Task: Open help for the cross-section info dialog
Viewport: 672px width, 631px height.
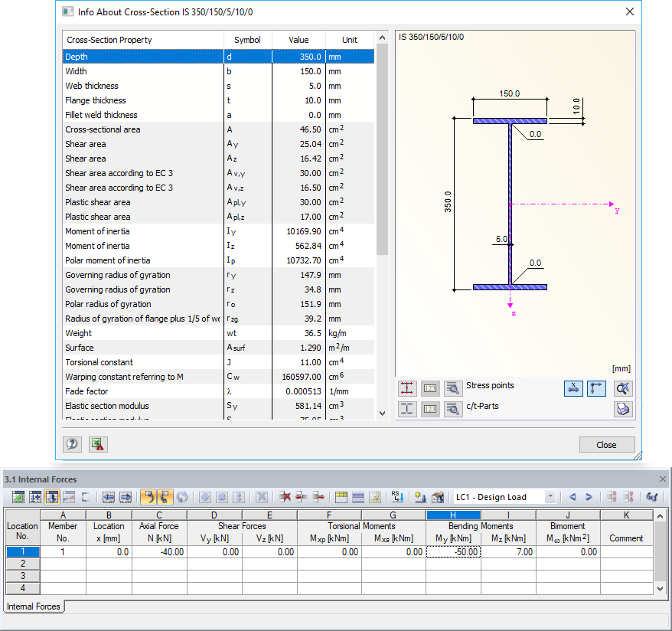Action: coord(72,444)
